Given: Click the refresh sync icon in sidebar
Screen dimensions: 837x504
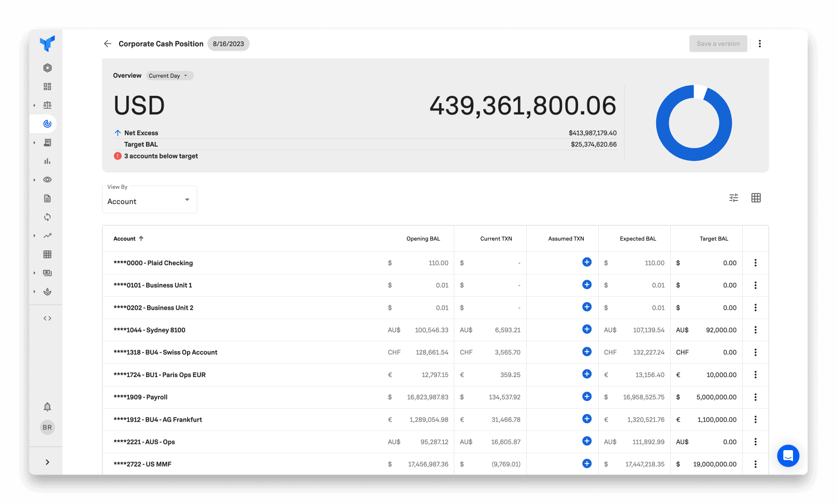Looking at the screenshot, I should (x=47, y=217).
